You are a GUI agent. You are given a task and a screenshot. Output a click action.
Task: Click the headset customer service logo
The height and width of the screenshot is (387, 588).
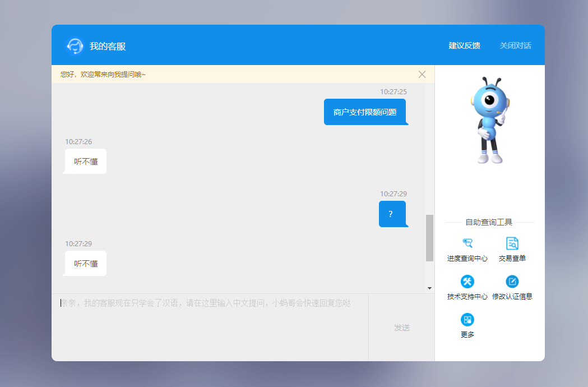tap(75, 46)
